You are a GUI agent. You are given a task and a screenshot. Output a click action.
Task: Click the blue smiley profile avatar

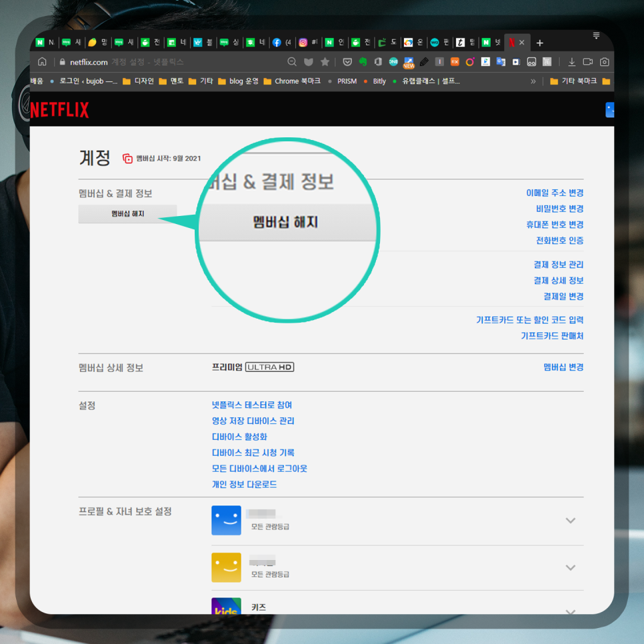coord(226,520)
